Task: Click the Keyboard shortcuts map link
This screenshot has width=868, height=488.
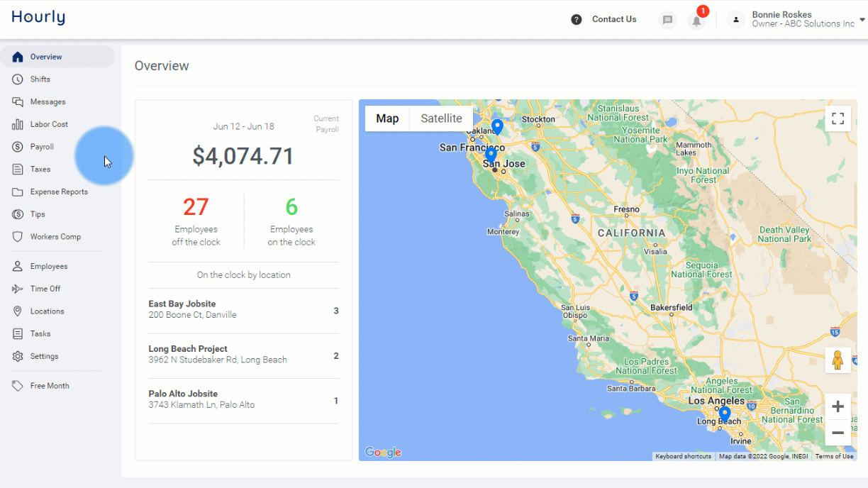Action: click(683, 456)
